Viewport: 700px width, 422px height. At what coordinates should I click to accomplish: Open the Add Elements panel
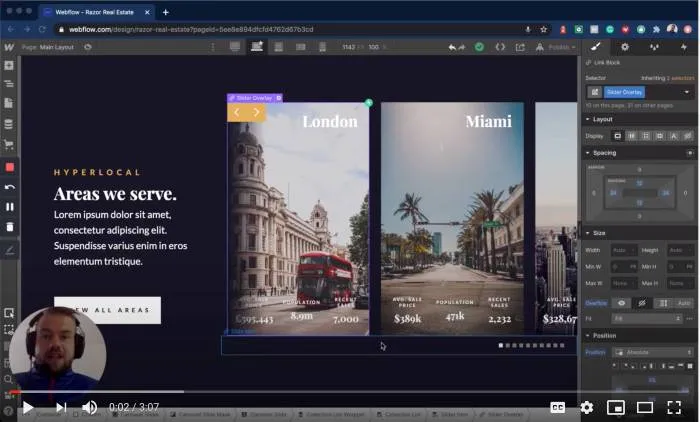coord(8,66)
